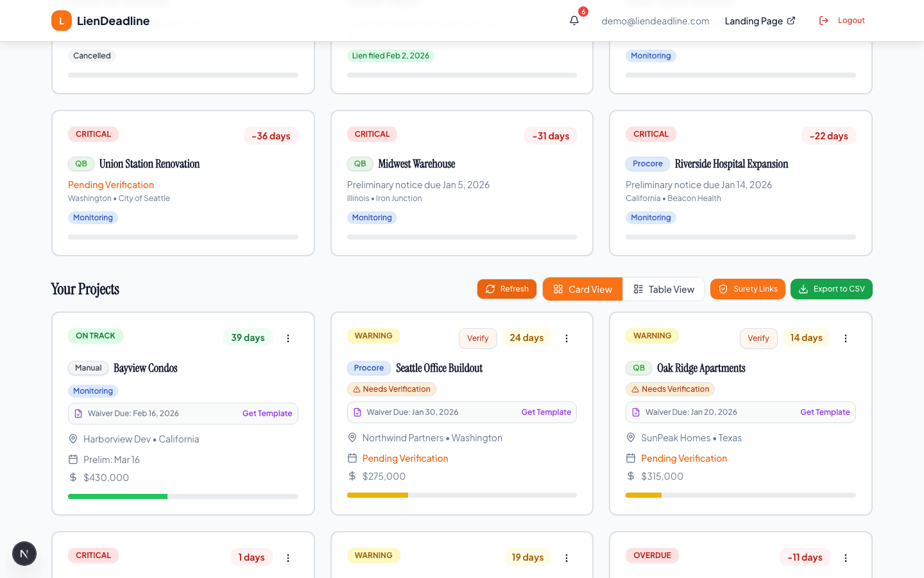Switch to Card View
The height and width of the screenshot is (578, 924).
pos(583,289)
